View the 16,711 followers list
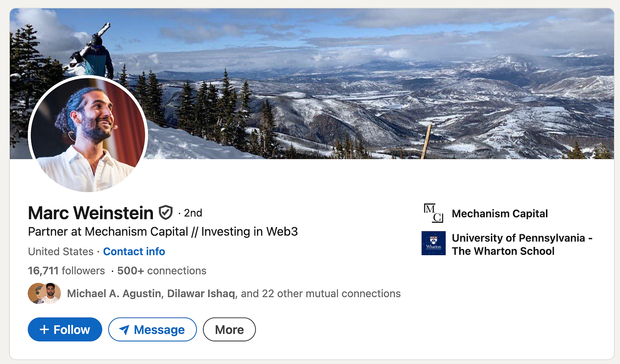The width and height of the screenshot is (620, 364). coord(66,271)
